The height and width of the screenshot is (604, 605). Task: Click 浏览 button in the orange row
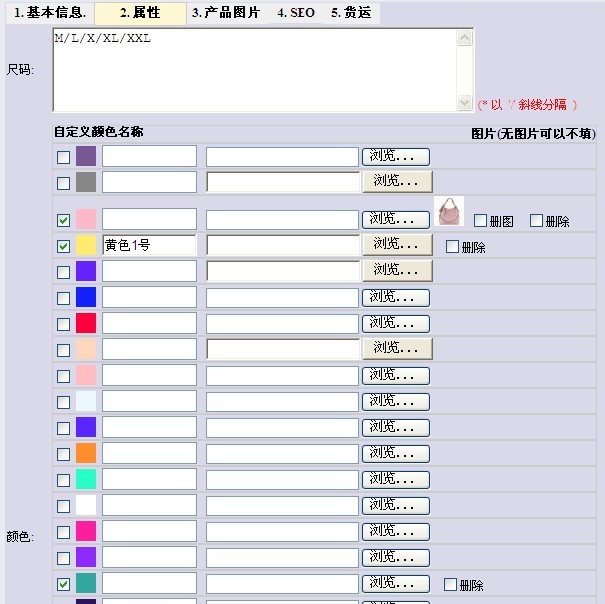pos(396,454)
